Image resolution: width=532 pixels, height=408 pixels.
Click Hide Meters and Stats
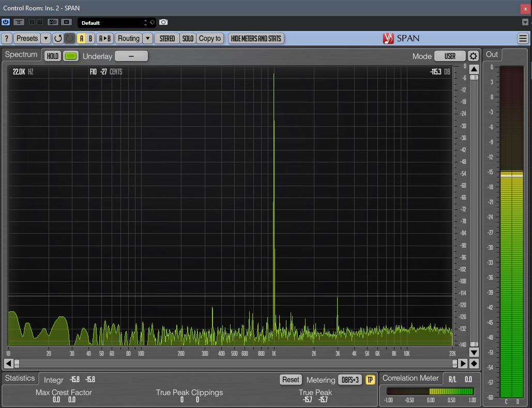(x=256, y=38)
